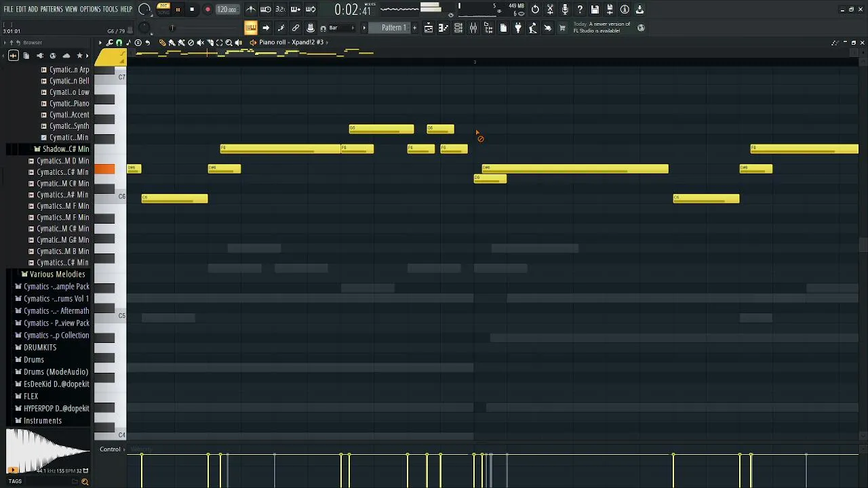Open the Pattern 1 selector dropdown
Viewport: 868px width, 488px height.
tap(393, 28)
